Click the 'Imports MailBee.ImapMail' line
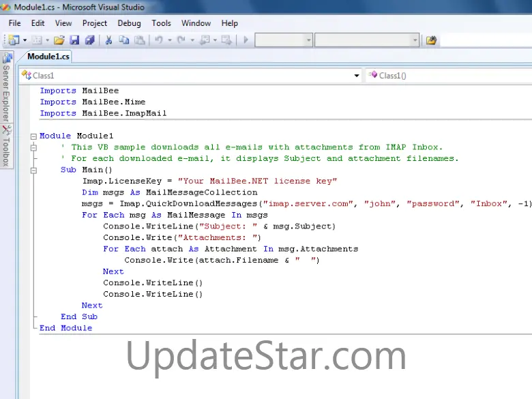 tap(103, 113)
